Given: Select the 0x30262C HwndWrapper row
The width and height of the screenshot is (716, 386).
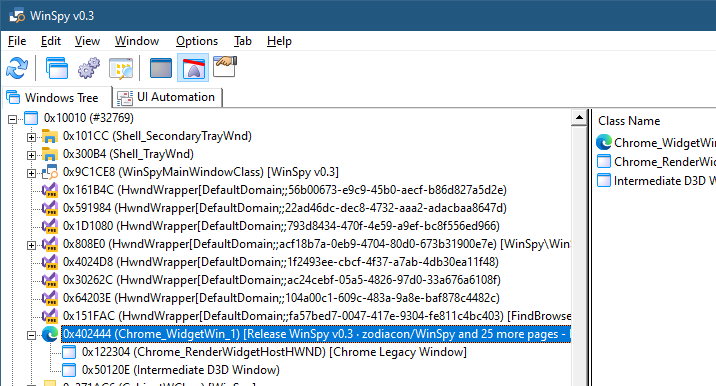Looking at the screenshot, I should tap(282, 280).
